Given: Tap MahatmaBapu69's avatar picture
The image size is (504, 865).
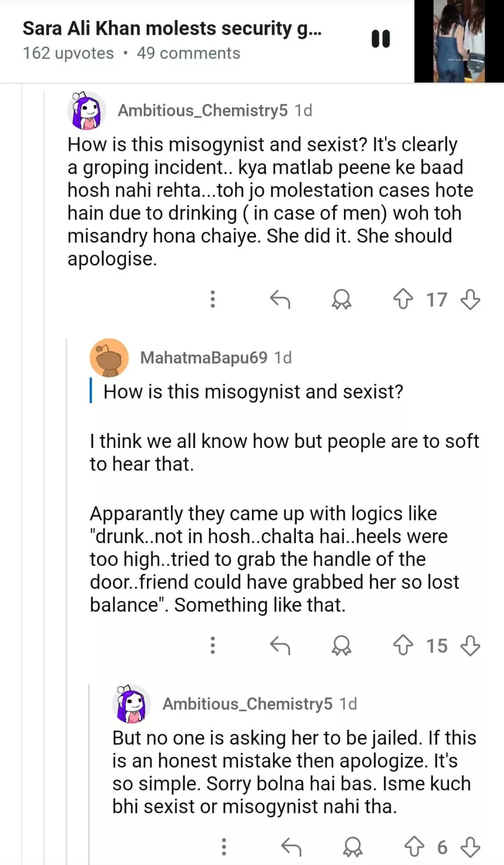Looking at the screenshot, I should [109, 358].
